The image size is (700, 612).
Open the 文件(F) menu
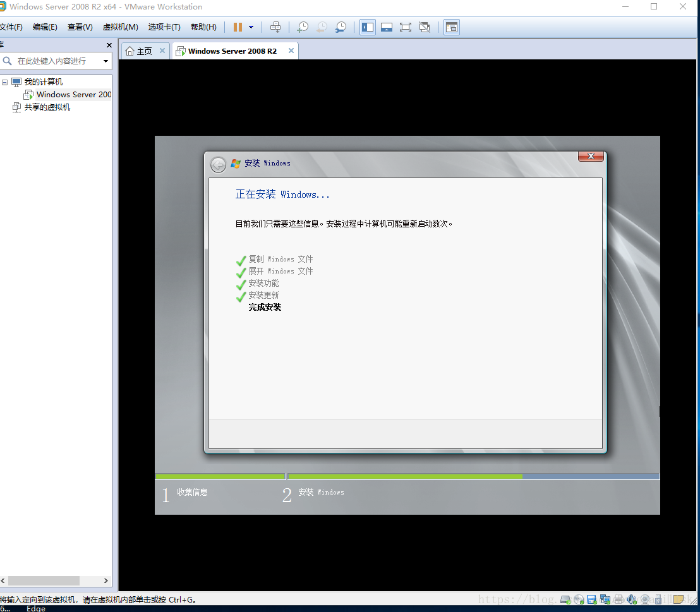[x=11, y=27]
